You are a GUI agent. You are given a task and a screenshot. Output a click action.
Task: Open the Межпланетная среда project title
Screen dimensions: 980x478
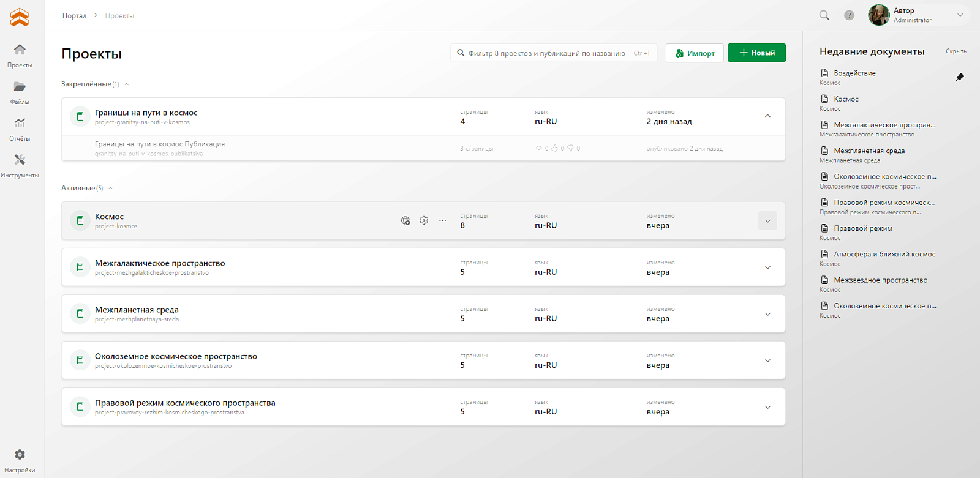(137, 309)
